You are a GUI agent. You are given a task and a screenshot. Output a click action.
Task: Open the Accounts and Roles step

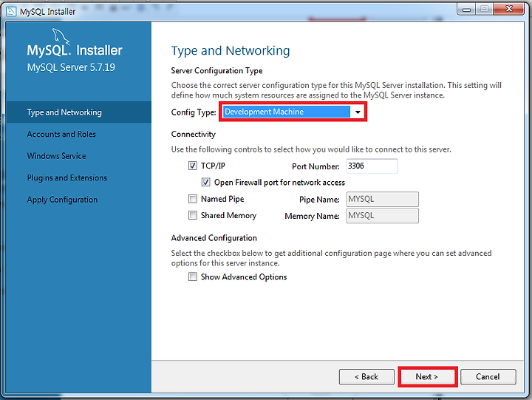tap(61, 134)
